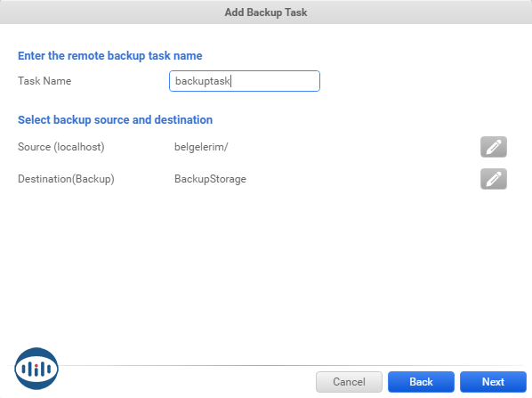Screen dimensions: 532x398
Task: Click empty title bar area left of Add Backup Task
Action: coord(112,12)
